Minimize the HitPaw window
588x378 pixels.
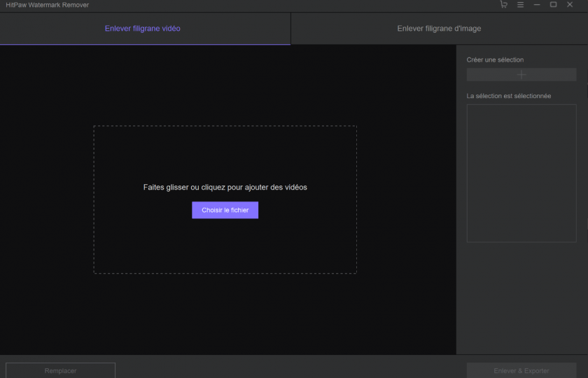[x=537, y=5]
